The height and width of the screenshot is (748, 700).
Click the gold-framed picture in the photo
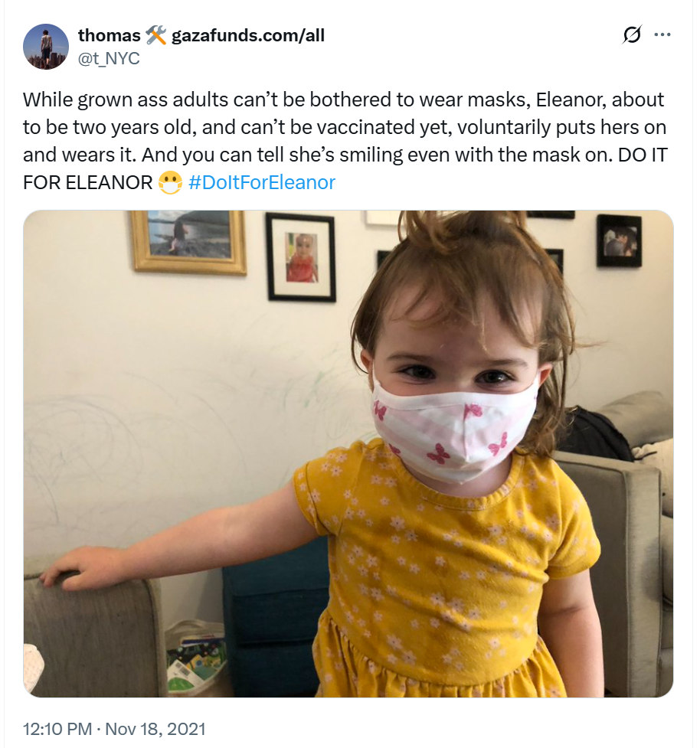[x=188, y=240]
